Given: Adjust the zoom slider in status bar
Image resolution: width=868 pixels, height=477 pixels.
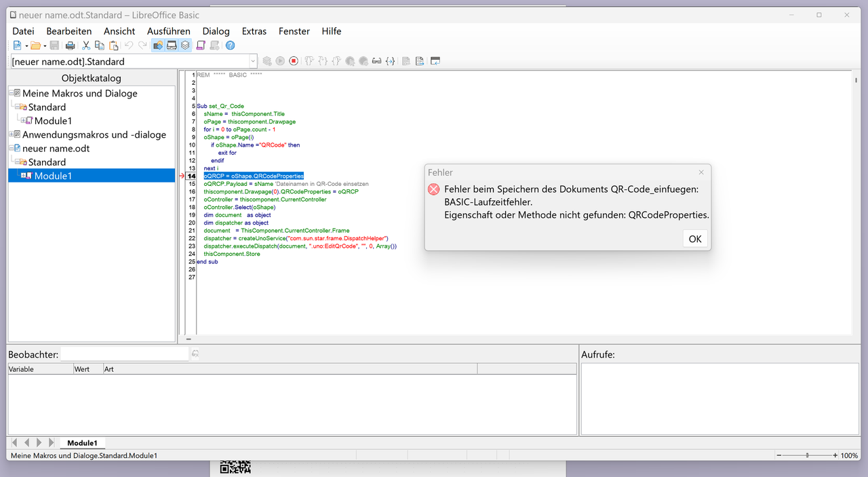Looking at the screenshot, I should (x=807, y=455).
